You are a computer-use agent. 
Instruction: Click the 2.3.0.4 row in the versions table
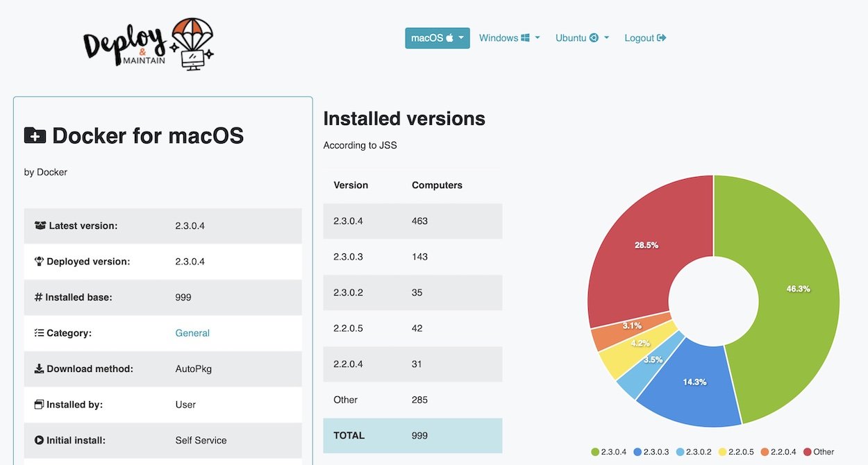pyautogui.click(x=412, y=221)
